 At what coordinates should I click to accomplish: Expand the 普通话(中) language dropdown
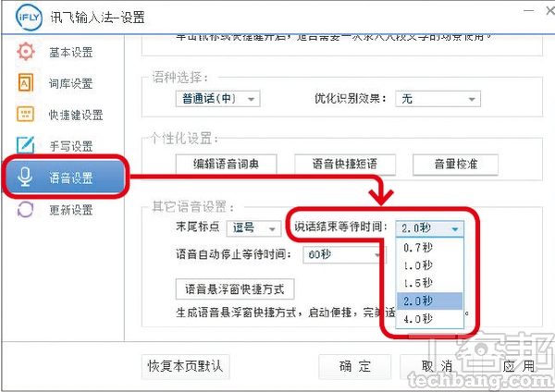(x=217, y=99)
